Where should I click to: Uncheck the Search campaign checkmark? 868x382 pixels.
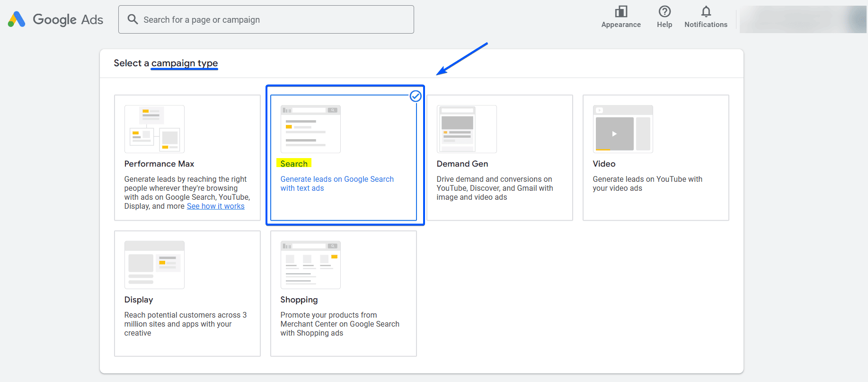[x=416, y=96]
